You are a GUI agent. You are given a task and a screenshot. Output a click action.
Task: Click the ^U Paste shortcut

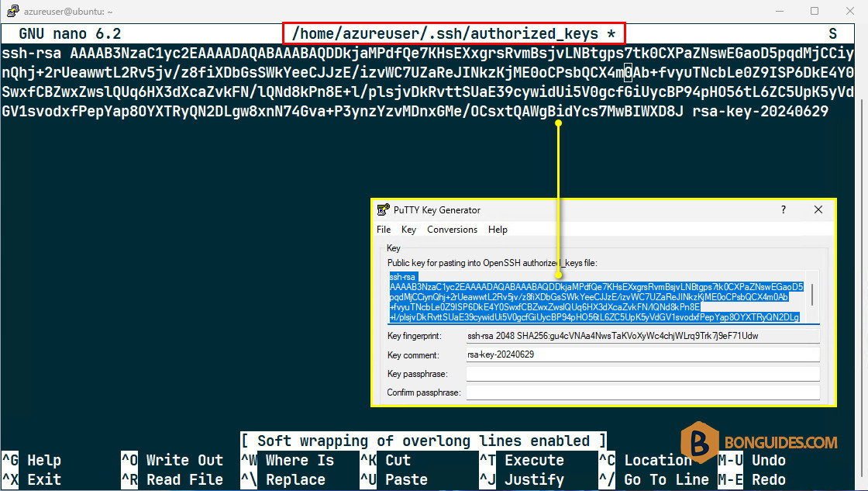[394, 479]
